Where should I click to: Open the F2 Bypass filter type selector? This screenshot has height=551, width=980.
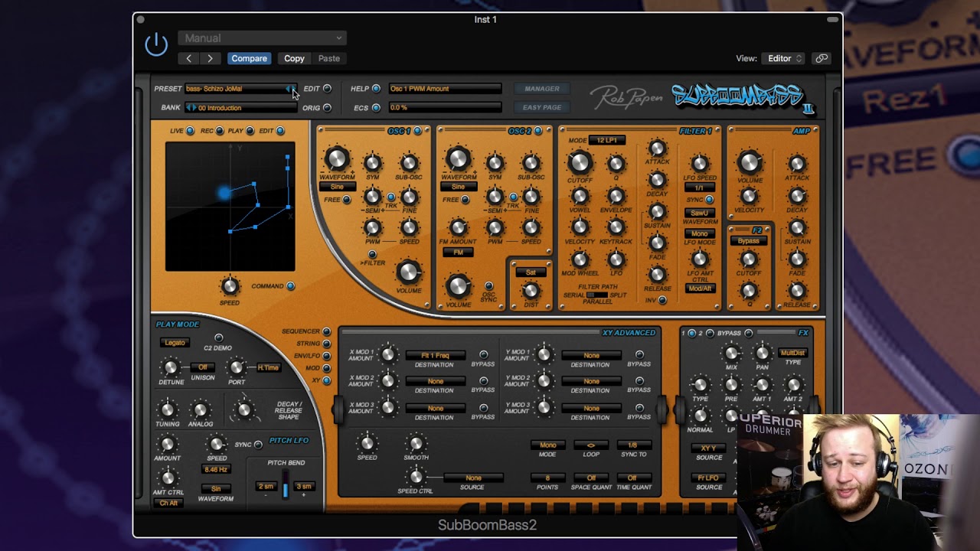click(749, 241)
